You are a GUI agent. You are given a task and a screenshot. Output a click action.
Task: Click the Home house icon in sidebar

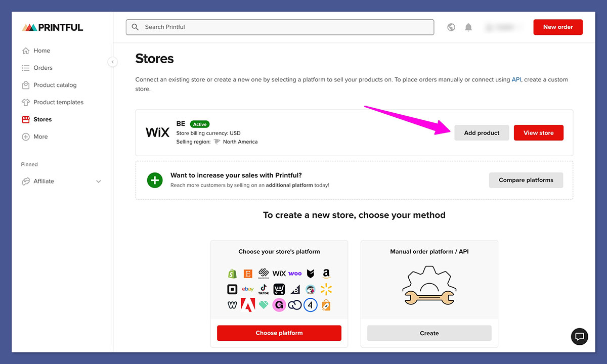pos(26,51)
